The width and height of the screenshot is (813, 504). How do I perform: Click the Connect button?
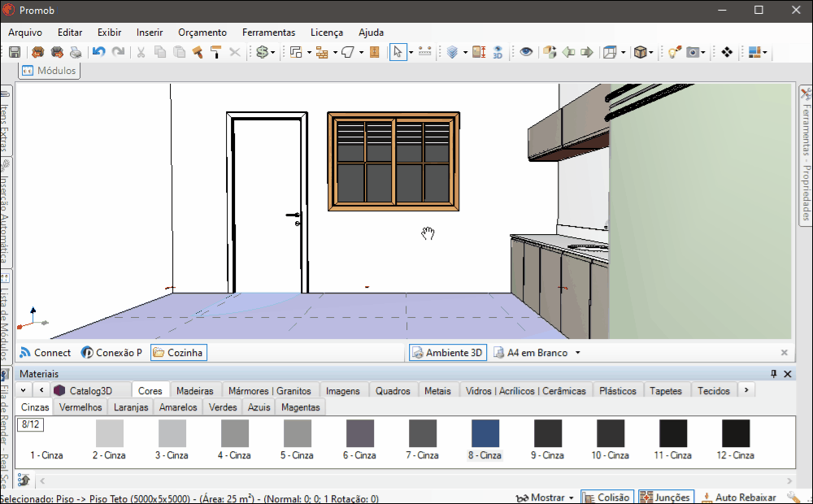(x=46, y=353)
